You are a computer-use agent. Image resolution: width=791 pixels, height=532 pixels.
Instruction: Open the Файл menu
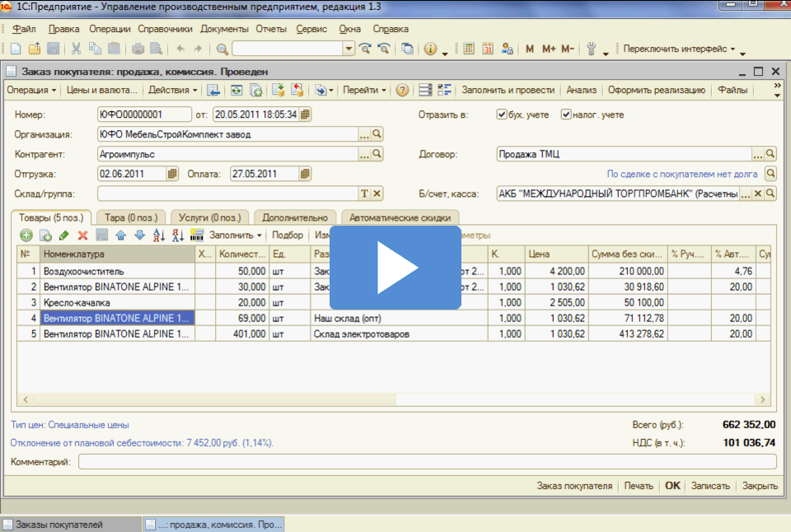coord(24,29)
